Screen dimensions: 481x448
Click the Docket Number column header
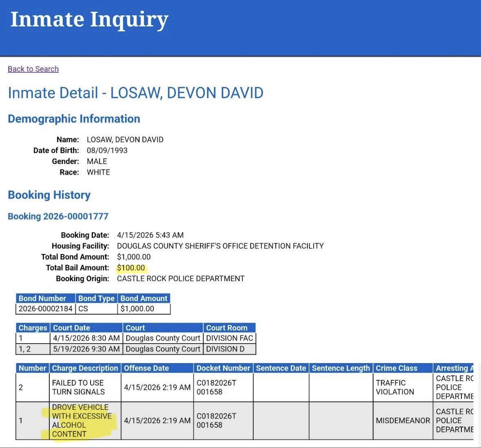pos(223,368)
